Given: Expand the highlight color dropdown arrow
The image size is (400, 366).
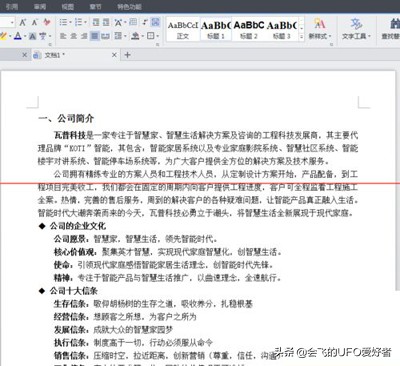Looking at the screenshot, I should (10, 36).
